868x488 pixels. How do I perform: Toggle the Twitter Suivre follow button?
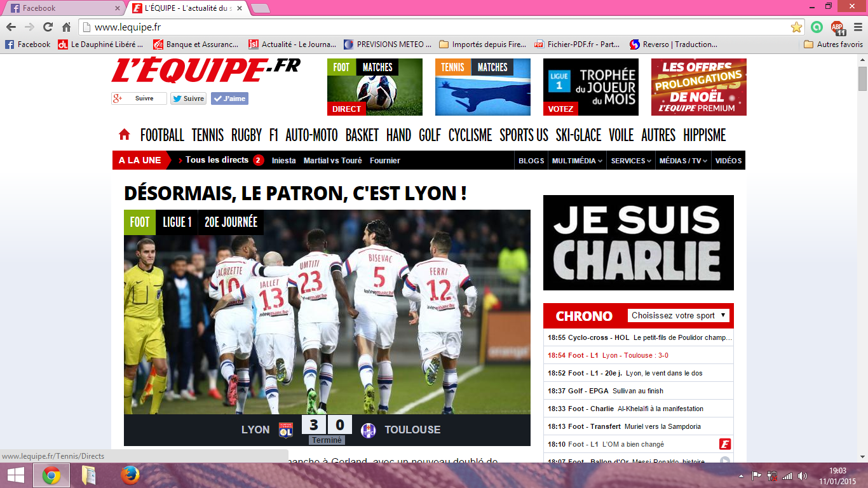click(188, 98)
